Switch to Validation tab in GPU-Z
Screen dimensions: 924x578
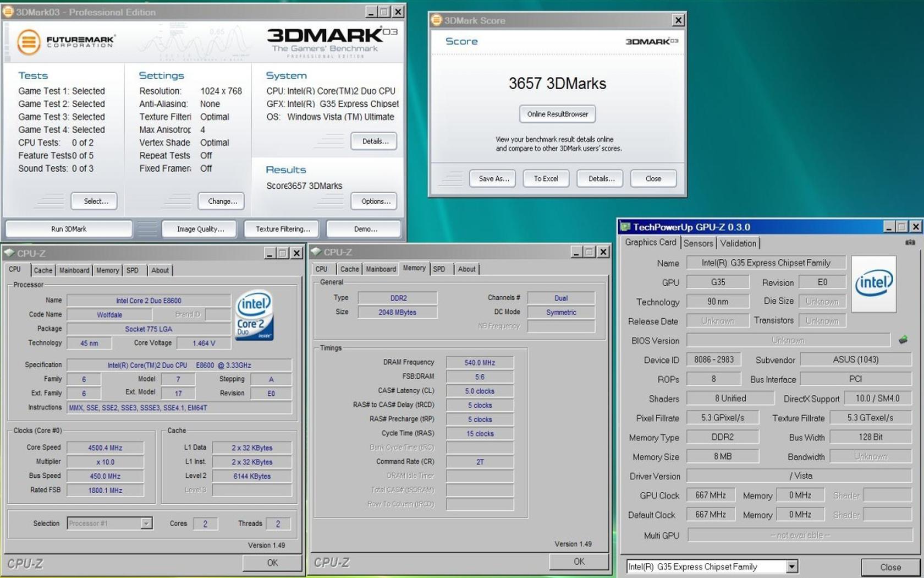(738, 243)
